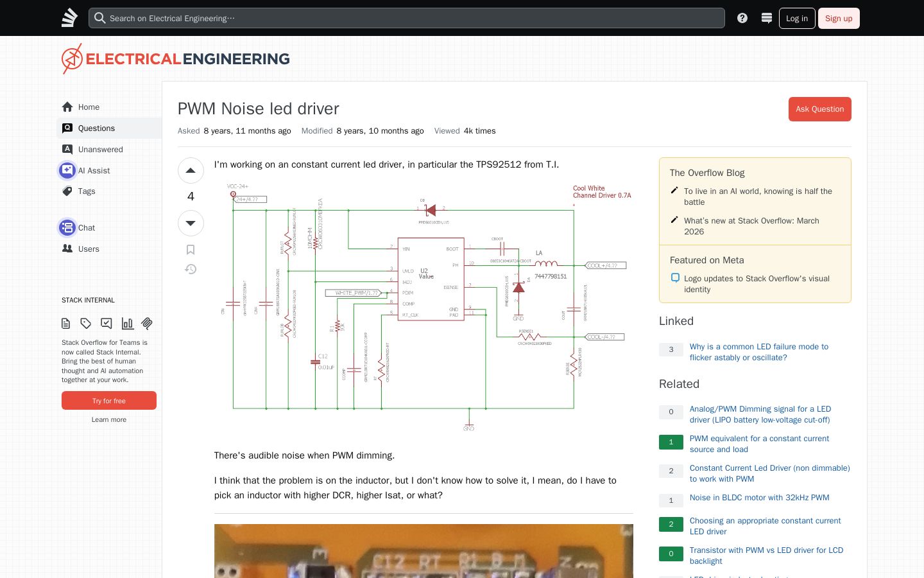Open 'Transistor with PWM vs LED driver' question
Image resolution: width=924 pixels, height=578 pixels.
(x=766, y=556)
